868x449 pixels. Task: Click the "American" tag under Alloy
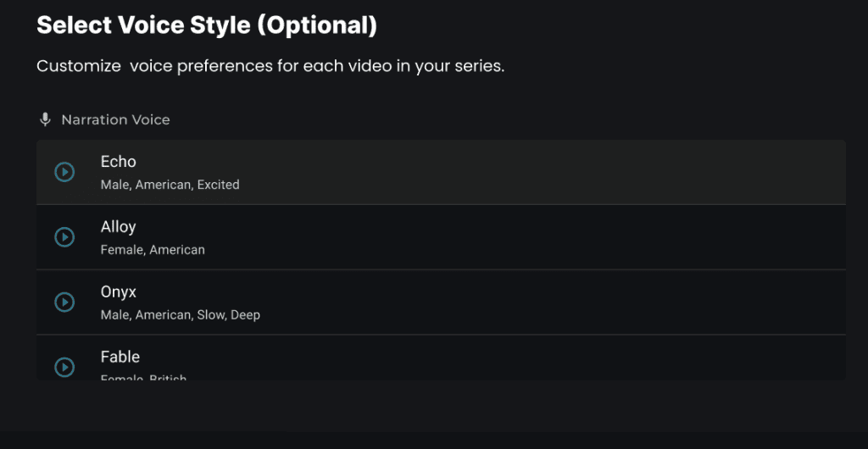coord(178,250)
